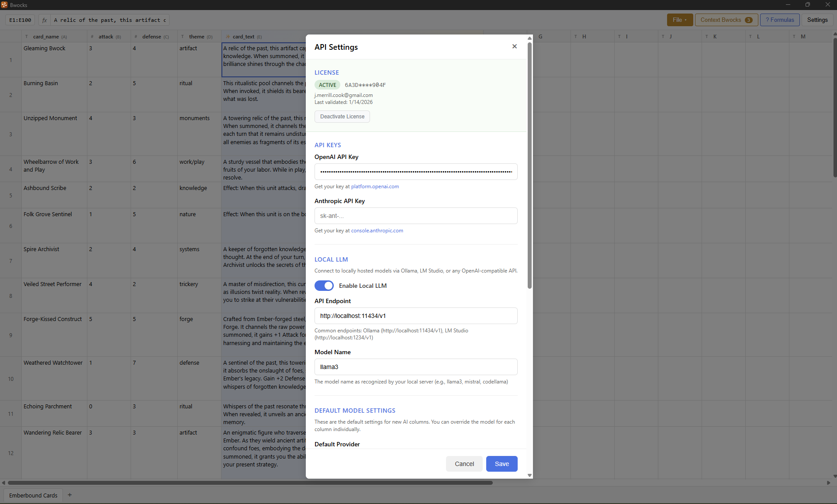Click the text type icon on theme column
The width and height of the screenshot is (837, 504).
pyautogui.click(x=183, y=37)
